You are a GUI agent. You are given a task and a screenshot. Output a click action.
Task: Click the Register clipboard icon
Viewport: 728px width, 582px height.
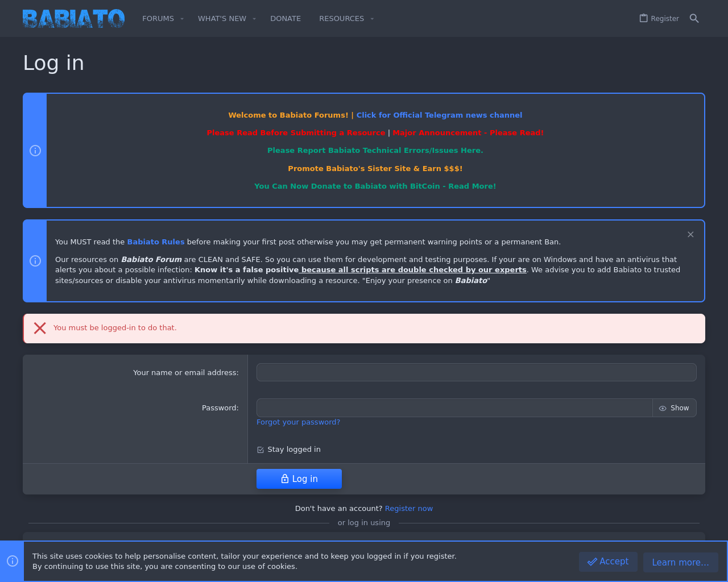tap(643, 18)
